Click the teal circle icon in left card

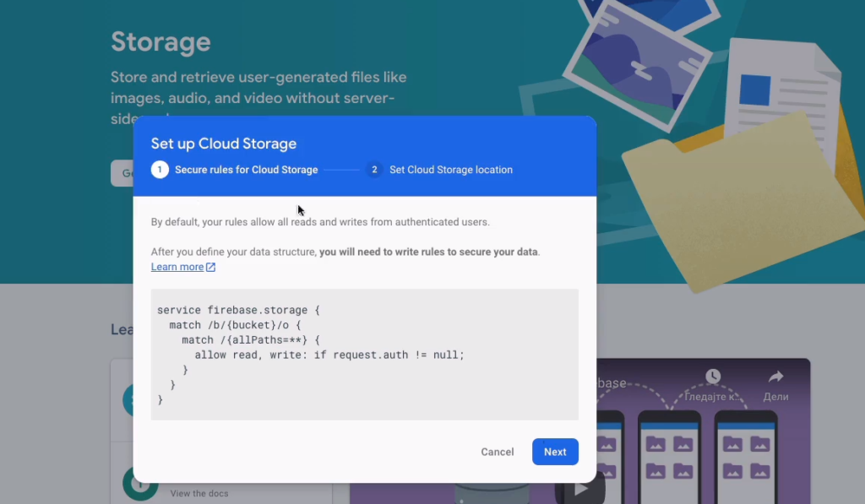(x=127, y=399)
